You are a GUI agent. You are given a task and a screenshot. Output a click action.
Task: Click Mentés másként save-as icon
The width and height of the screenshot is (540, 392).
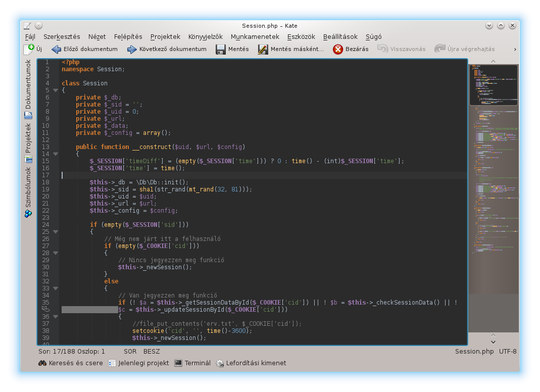263,50
